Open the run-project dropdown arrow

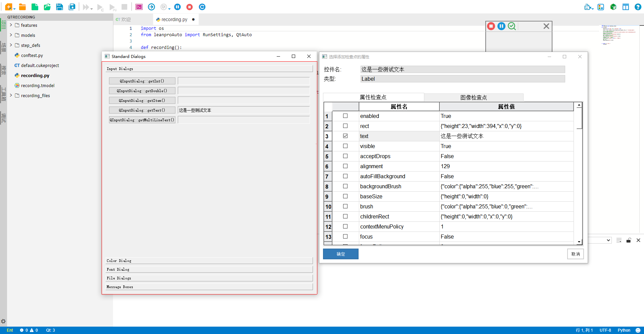(92, 9)
